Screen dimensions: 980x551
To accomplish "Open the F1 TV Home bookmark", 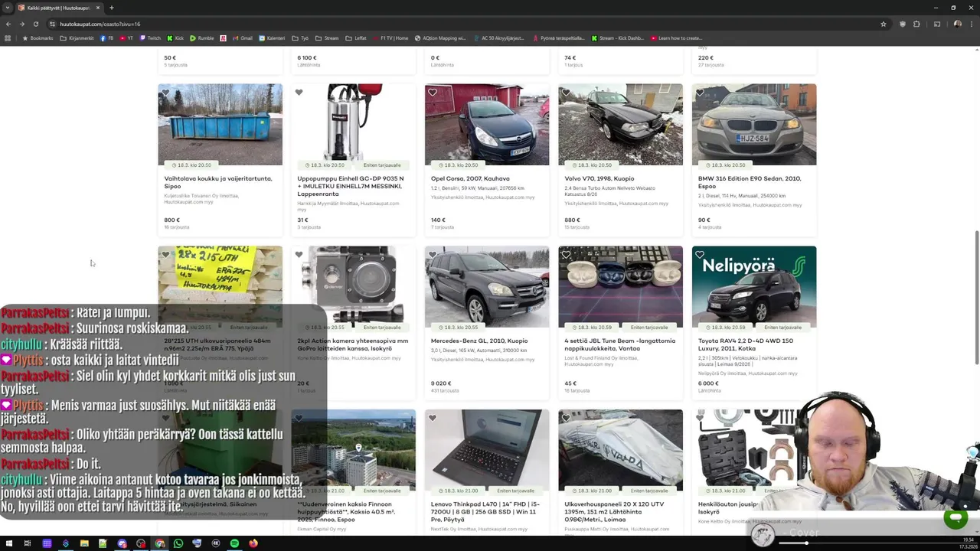I will click(x=390, y=38).
